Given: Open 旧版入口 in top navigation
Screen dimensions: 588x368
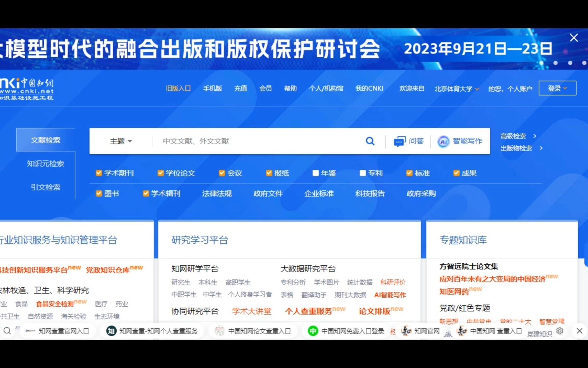Looking at the screenshot, I should click(x=178, y=88).
